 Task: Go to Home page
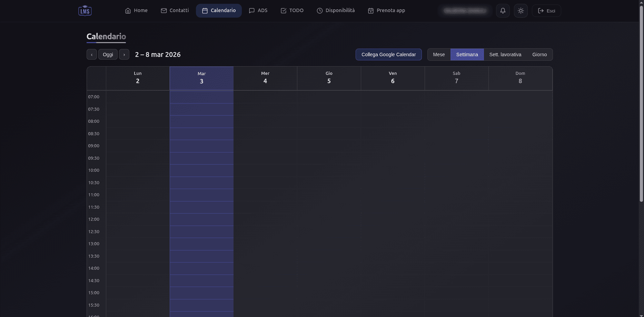[x=136, y=11]
